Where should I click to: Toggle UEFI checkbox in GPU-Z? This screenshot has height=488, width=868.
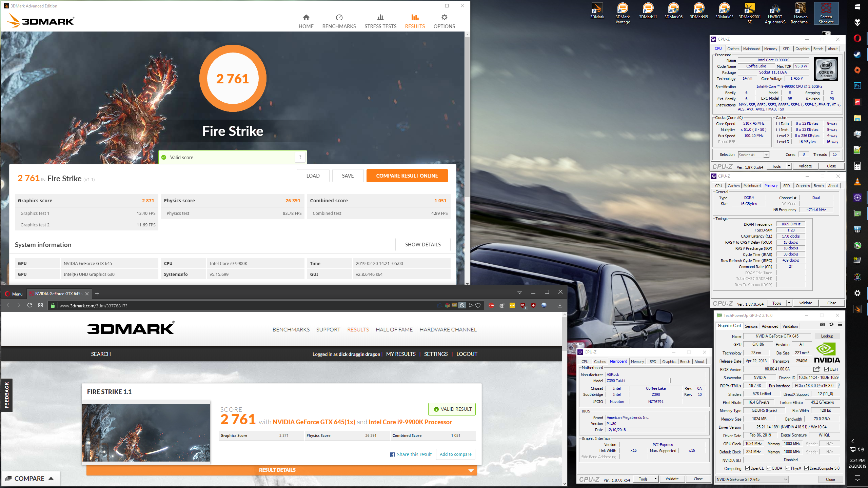click(826, 369)
